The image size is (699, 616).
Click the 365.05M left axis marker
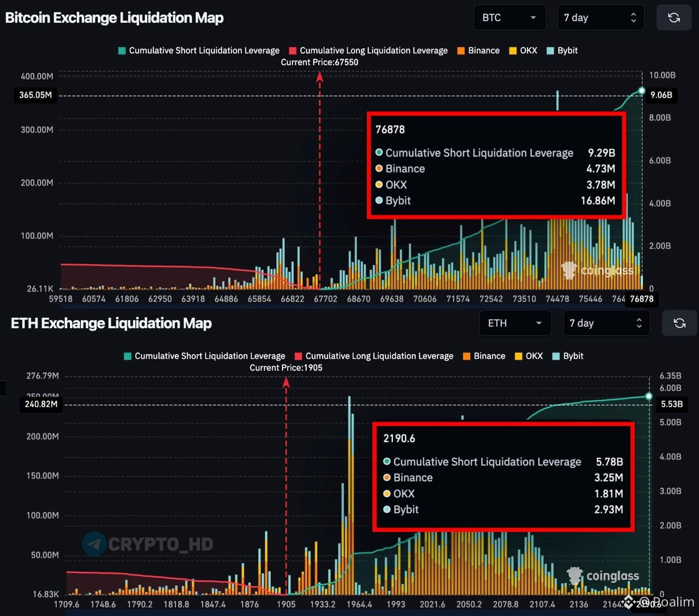[x=35, y=95]
